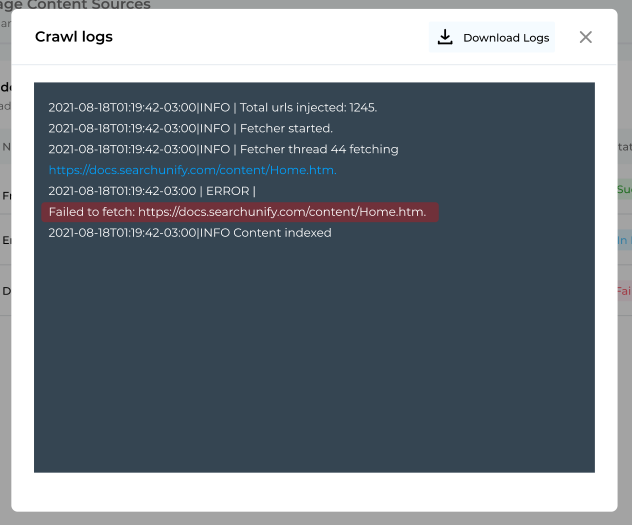Click the Manage Content Sources heading behind dialog

pos(80,5)
